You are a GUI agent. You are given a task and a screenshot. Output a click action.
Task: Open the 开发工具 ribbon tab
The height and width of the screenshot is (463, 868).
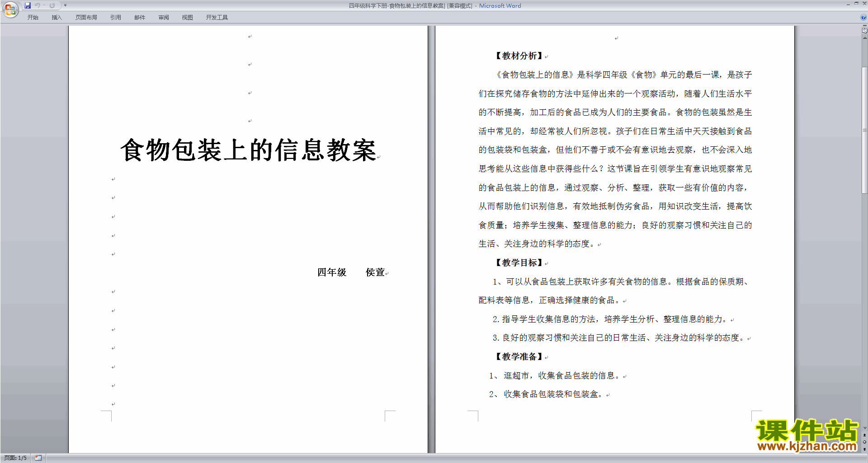click(x=217, y=18)
